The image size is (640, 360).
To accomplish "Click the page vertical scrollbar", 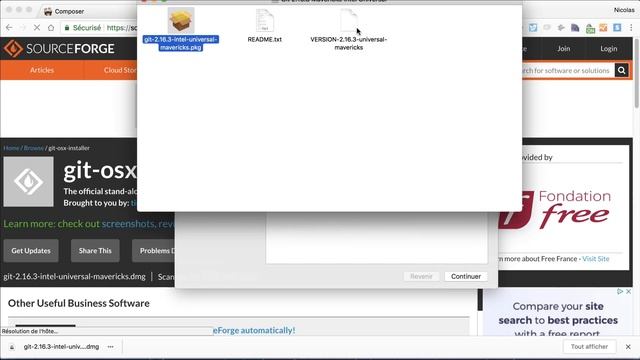I will [636, 73].
